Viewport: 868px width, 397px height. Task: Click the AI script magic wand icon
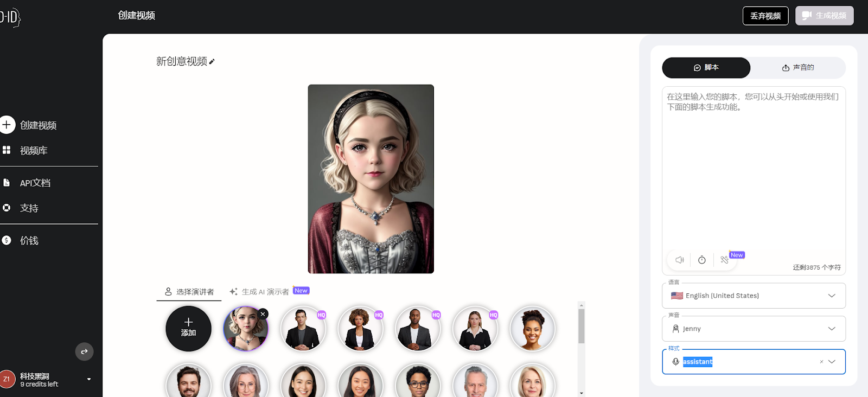click(x=725, y=260)
